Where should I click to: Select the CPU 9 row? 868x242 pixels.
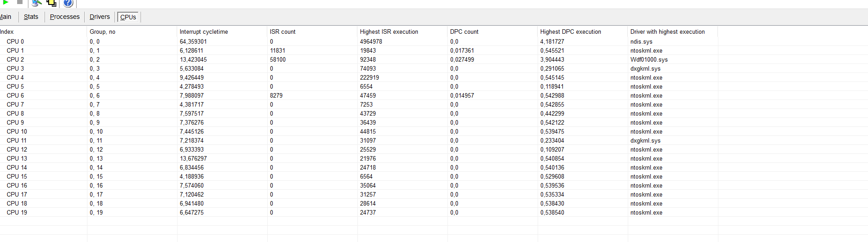point(359,122)
